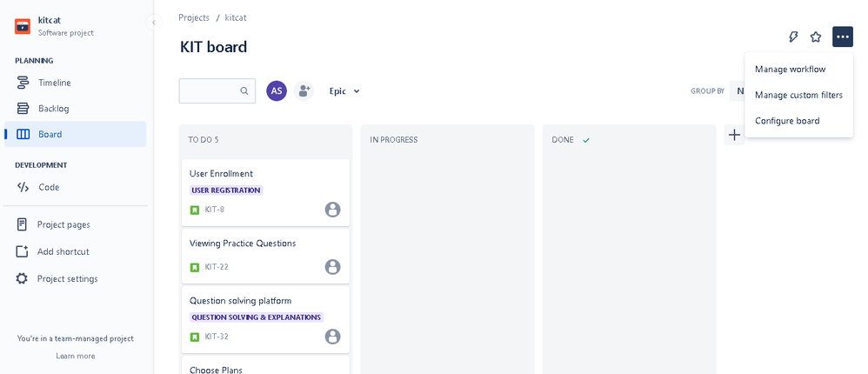Click the Add shortcut plus icon
868x374 pixels.
(x=22, y=251)
